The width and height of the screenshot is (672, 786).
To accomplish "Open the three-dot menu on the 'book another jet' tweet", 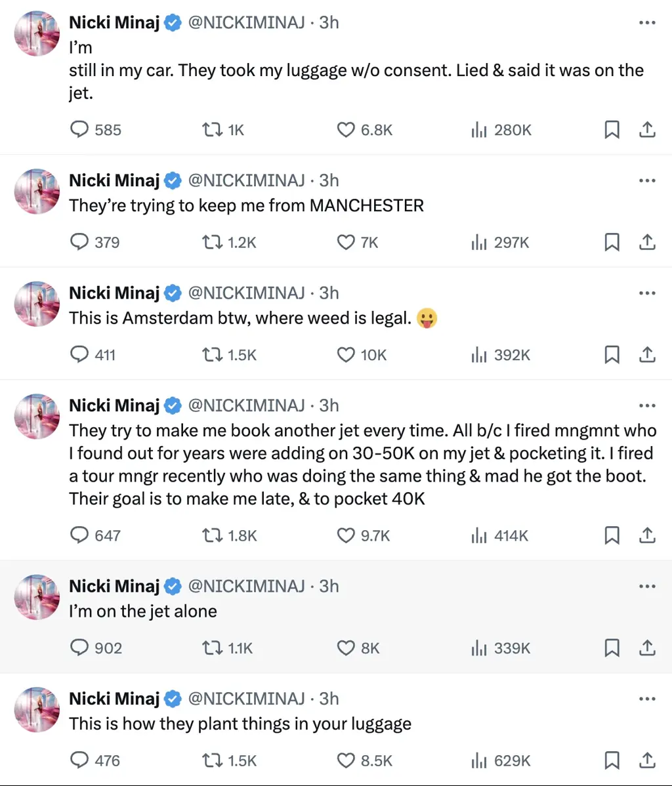I will tap(647, 405).
